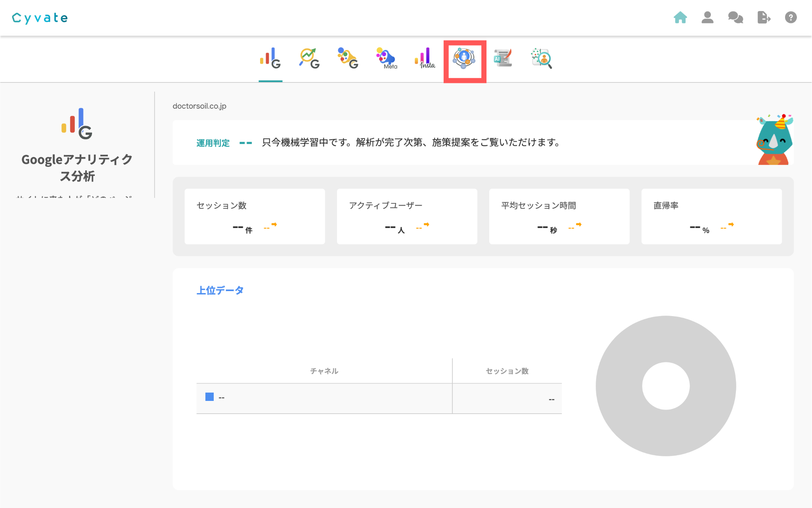This screenshot has height=508, width=812.
Task: Open the Insta analytics icon
Action: [425, 59]
